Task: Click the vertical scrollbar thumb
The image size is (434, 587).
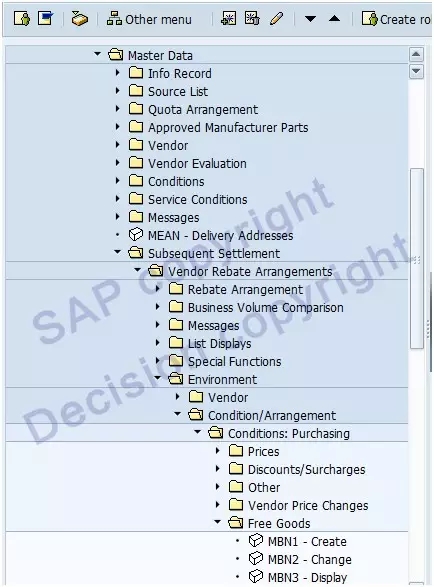Action: pos(416,258)
